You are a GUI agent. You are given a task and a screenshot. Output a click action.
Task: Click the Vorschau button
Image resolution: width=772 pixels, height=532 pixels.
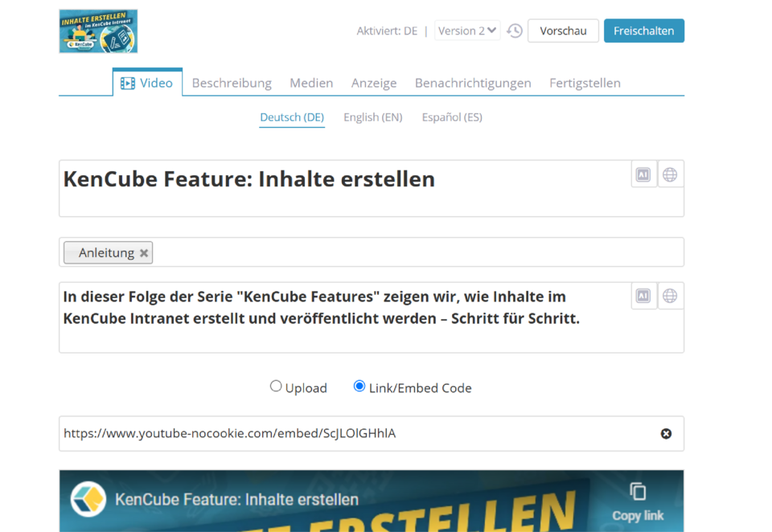pyautogui.click(x=563, y=31)
